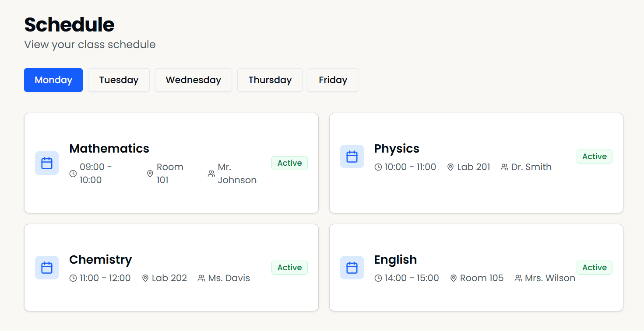644x331 pixels.
Task: Switch to the Tuesday tab
Action: pos(119,80)
